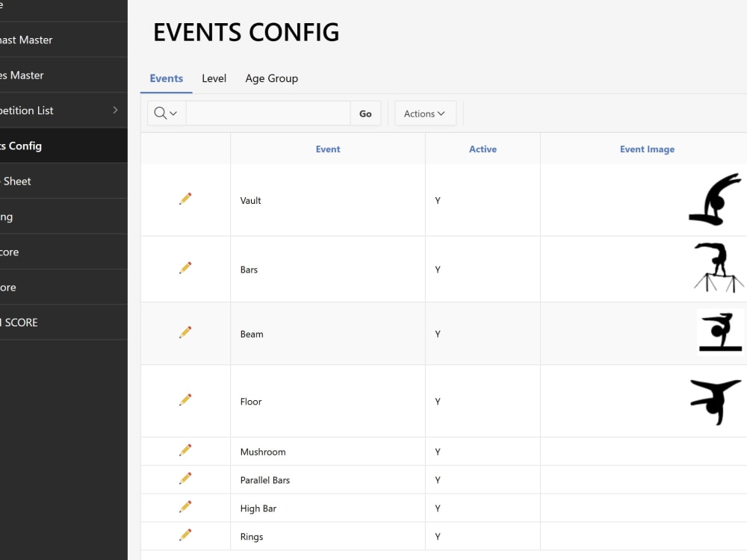Screen dimensions: 747x560
Task: Edit the Mushroom event
Action: [185, 450]
